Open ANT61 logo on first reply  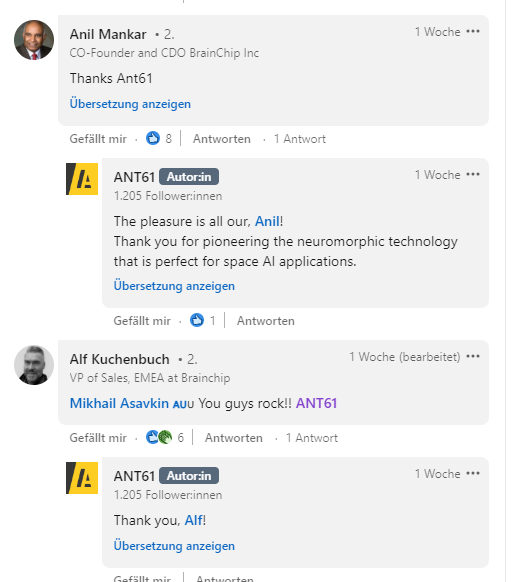coord(82,179)
